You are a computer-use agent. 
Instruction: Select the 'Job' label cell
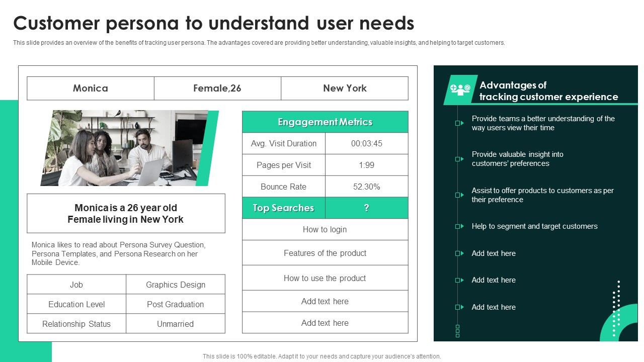coord(76,285)
